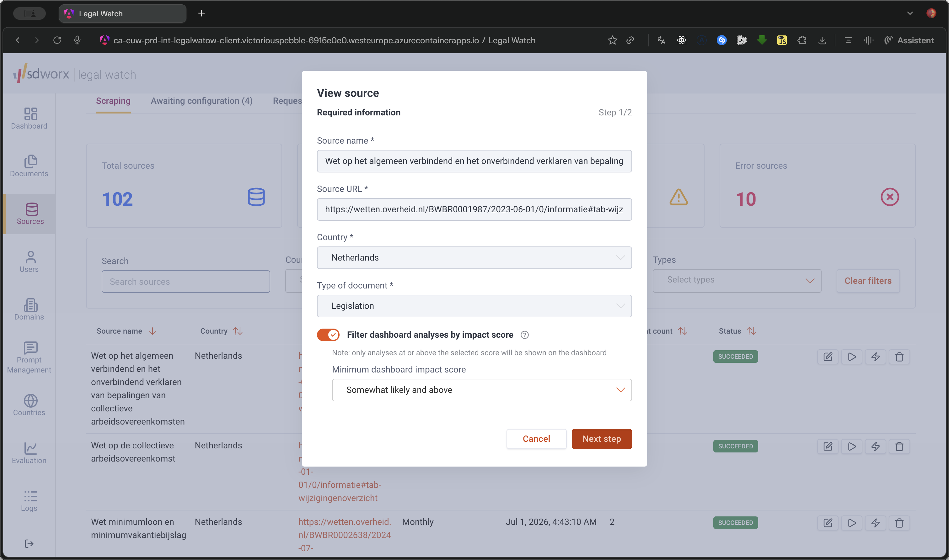Open Evaluation in the sidebar
Image resolution: width=949 pixels, height=560 pixels.
29,453
